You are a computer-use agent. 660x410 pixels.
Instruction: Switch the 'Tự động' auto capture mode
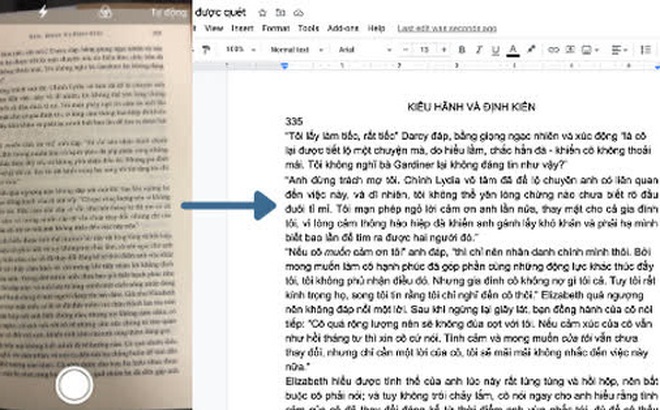[x=169, y=13]
